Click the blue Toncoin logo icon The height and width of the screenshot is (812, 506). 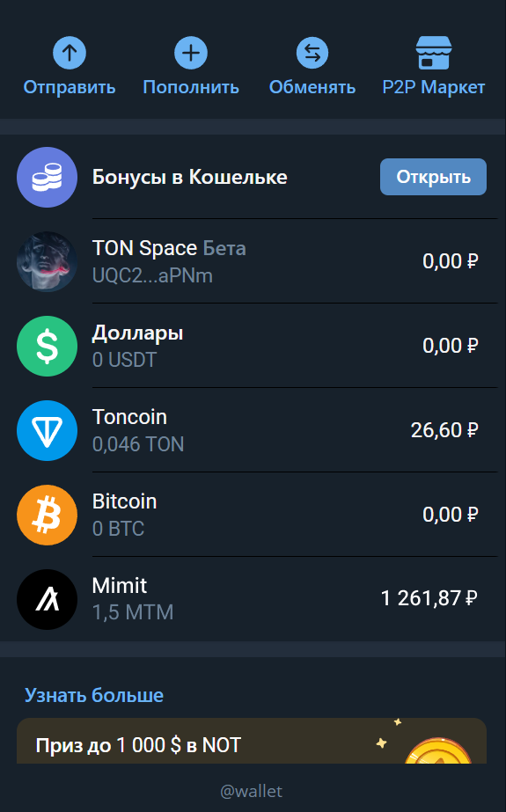48,430
